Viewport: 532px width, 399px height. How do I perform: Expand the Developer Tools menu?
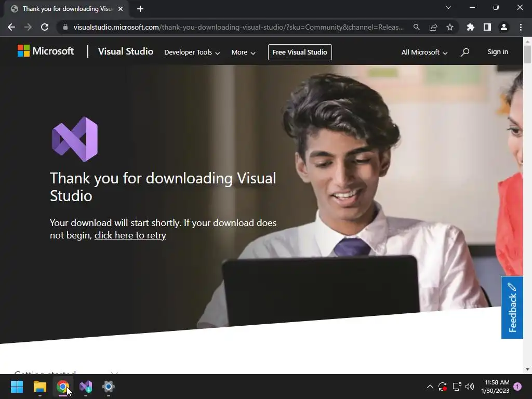[x=192, y=52]
